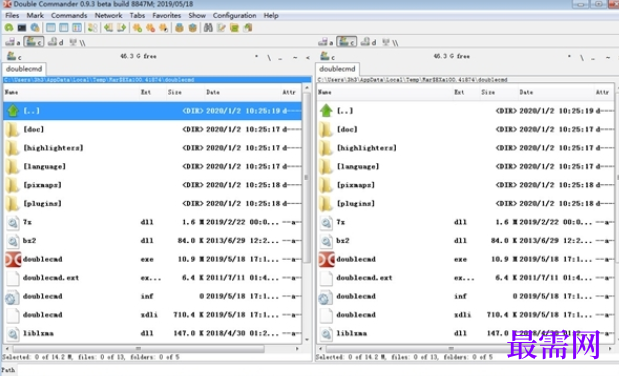Image resolution: width=619 pixels, height=376 pixels.
Task: Open the Favorites menu
Action: [167, 15]
